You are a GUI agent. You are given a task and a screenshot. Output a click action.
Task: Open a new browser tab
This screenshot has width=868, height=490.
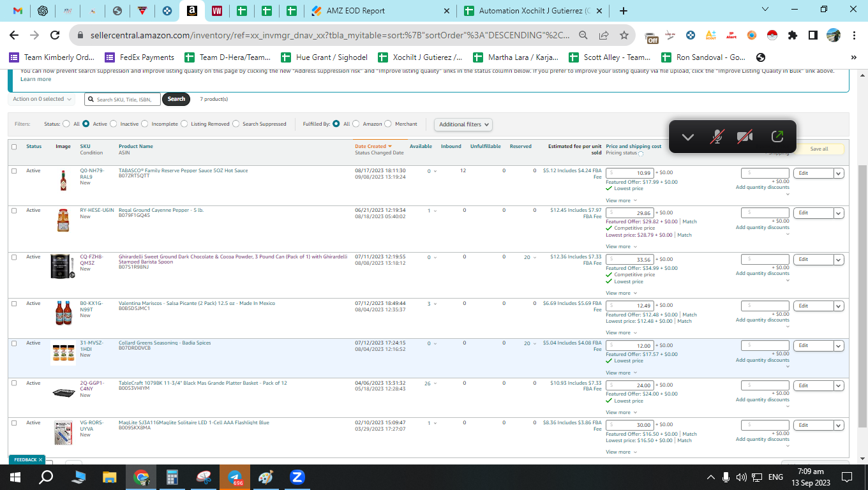tap(624, 11)
